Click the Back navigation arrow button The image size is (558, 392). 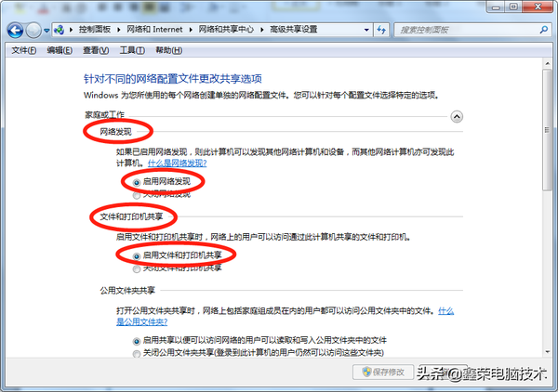[x=13, y=30]
